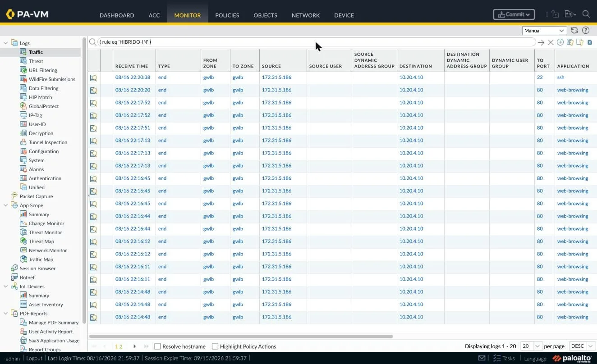The width and height of the screenshot is (597, 364).
Task: Switch to the POLICIES tab
Action: [x=227, y=15]
